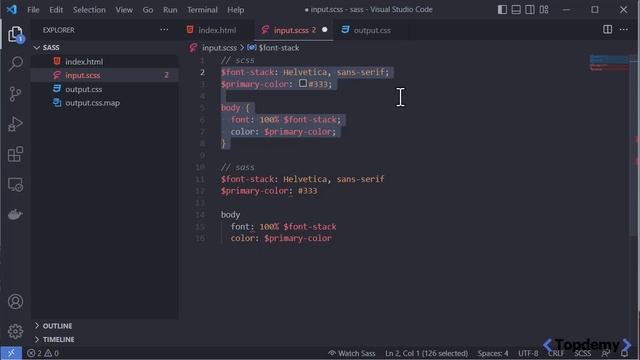Click the minimap code overview
The height and width of the screenshot is (360, 640).
pos(609,63)
